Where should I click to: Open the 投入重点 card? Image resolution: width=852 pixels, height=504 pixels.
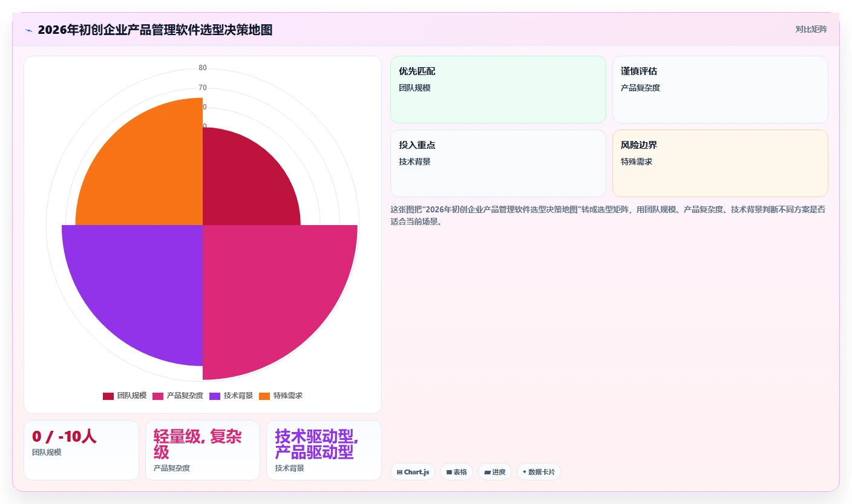[498, 163]
